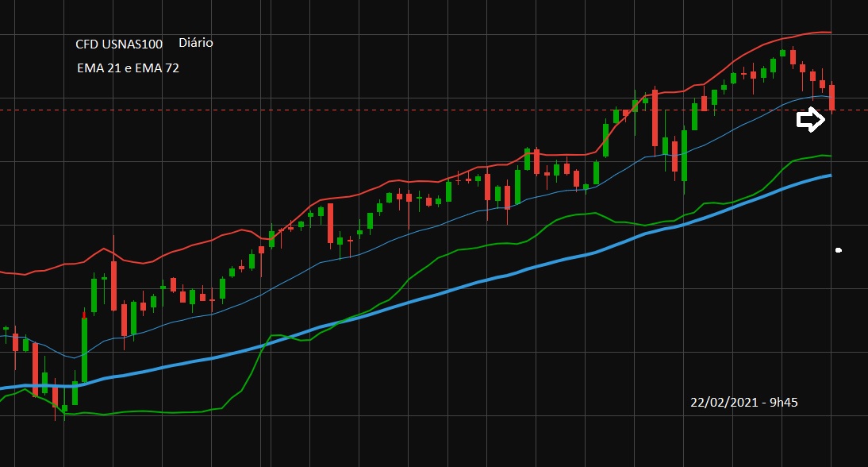Image resolution: width=868 pixels, height=467 pixels.
Task: Click the largest red candle in the chart's right half
Action: [x=655, y=118]
